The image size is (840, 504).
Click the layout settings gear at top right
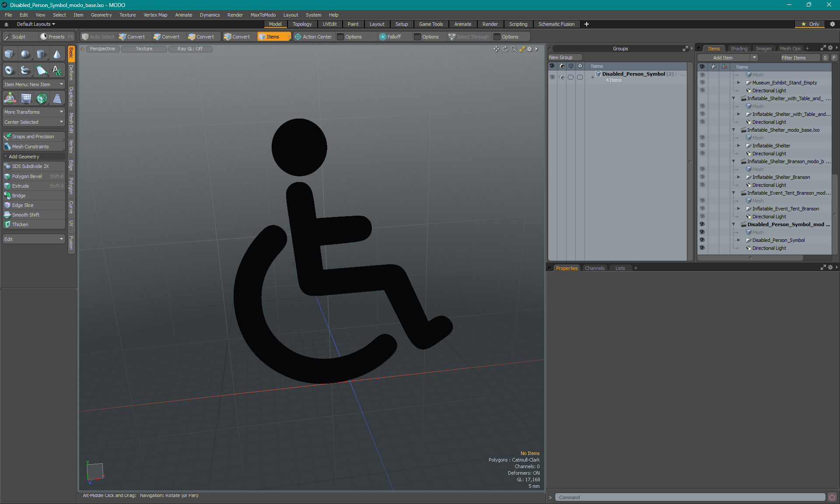(x=833, y=24)
